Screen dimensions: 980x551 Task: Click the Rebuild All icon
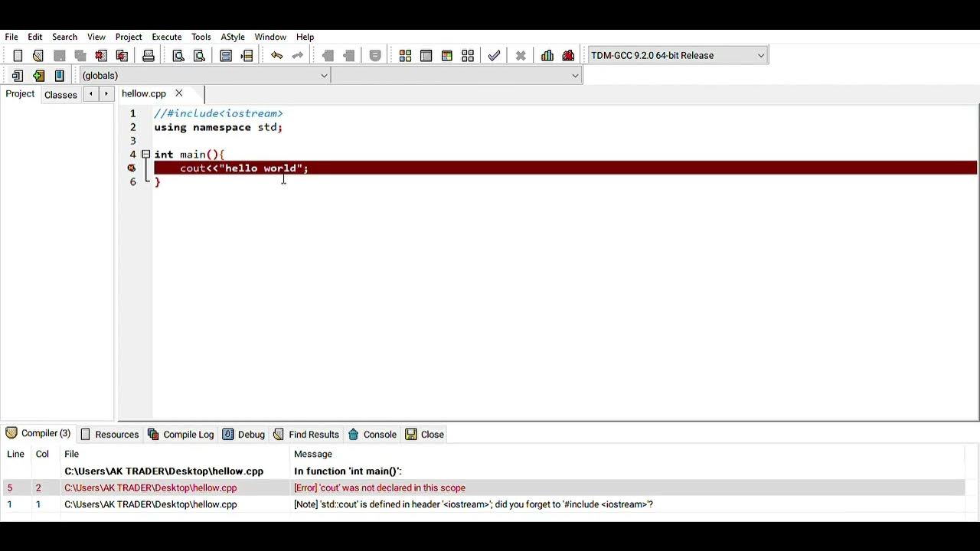pyautogui.click(x=467, y=55)
